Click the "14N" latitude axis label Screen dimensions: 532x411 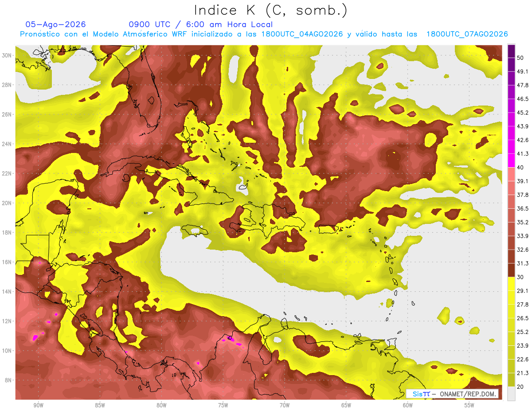click(x=7, y=291)
